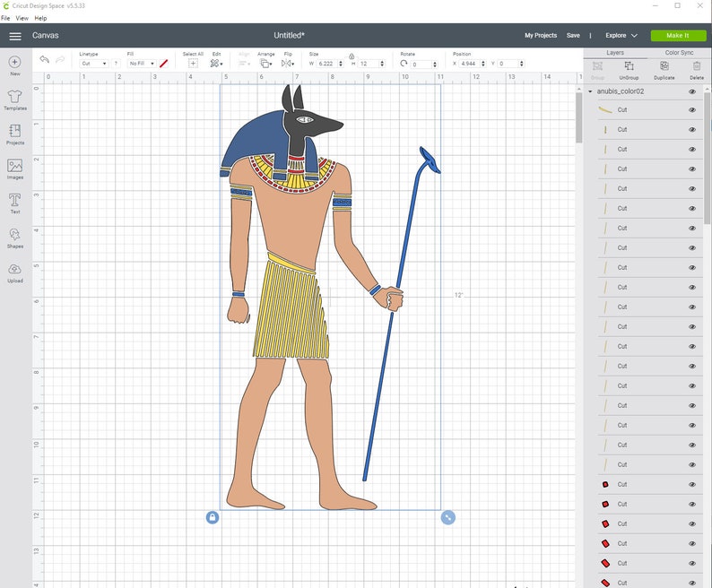Open the Fill No Fill dropdown
712x588 pixels.
click(142, 64)
